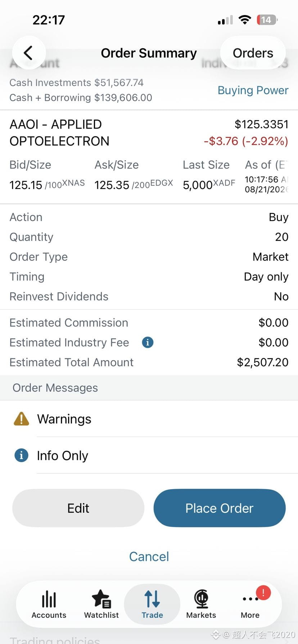The image size is (298, 644).
Task: Tap the red alert badge on More
Action: (263, 593)
